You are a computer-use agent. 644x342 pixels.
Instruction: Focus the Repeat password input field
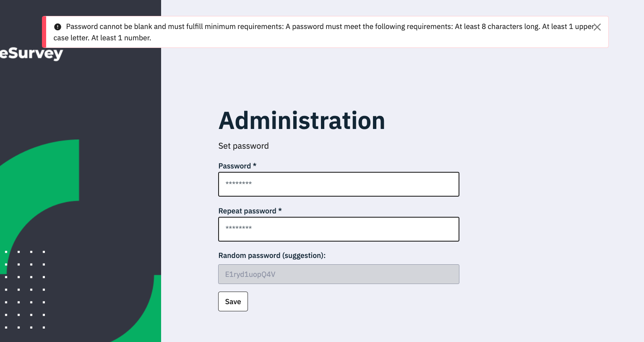click(x=338, y=229)
